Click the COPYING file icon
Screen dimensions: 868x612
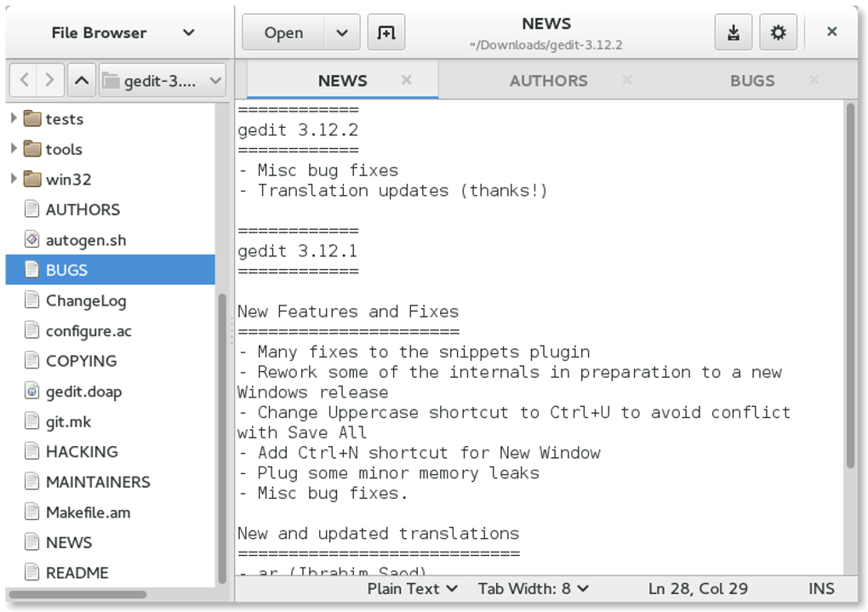point(32,361)
